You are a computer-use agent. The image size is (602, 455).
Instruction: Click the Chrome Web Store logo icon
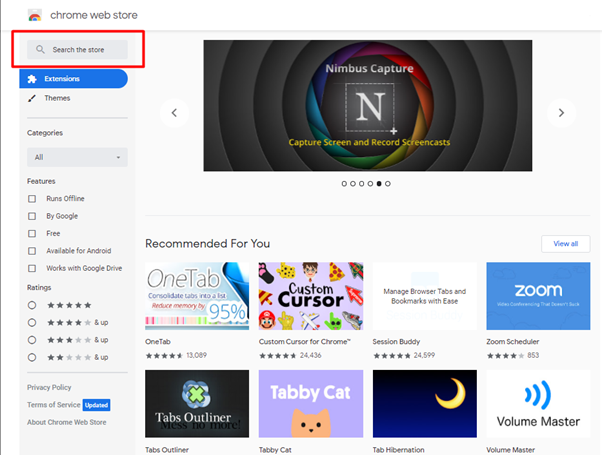coord(35,15)
